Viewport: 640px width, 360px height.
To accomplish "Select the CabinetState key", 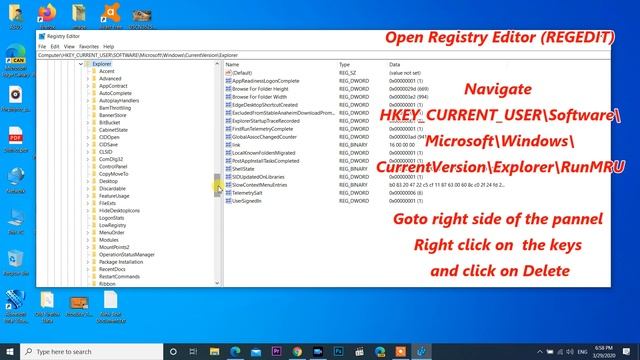I will 113,130.
